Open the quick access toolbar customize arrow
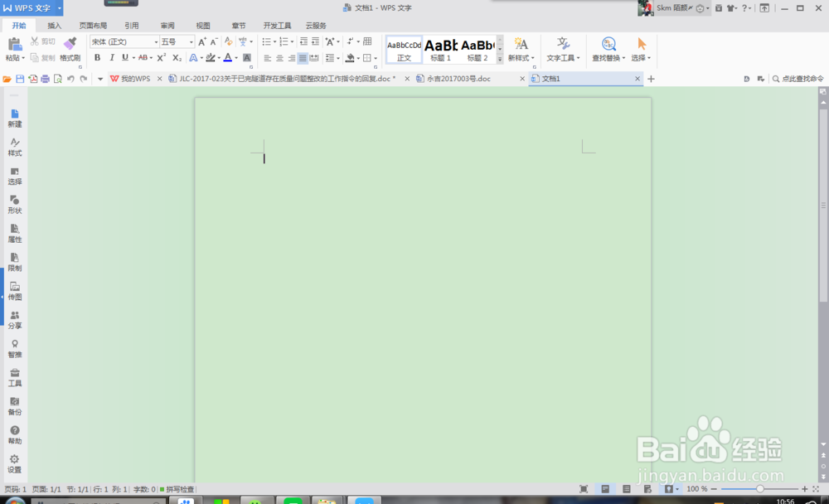This screenshot has height=504, width=829. 100,79
